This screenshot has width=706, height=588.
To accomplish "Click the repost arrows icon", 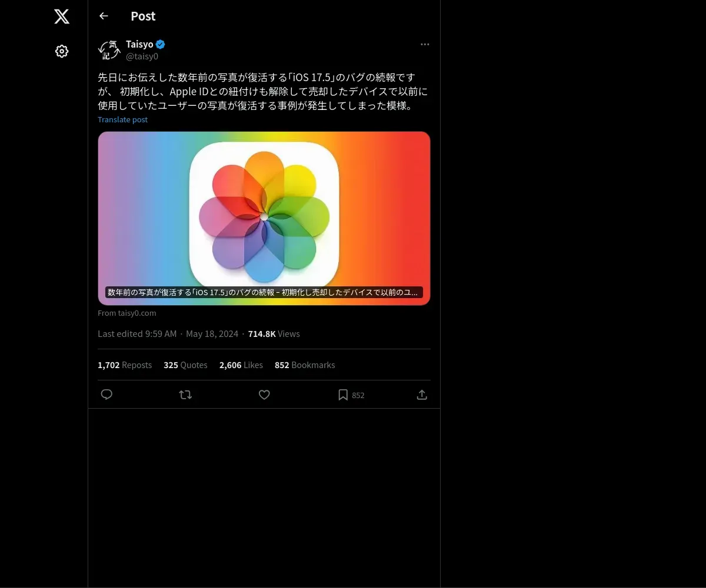I will click(185, 395).
